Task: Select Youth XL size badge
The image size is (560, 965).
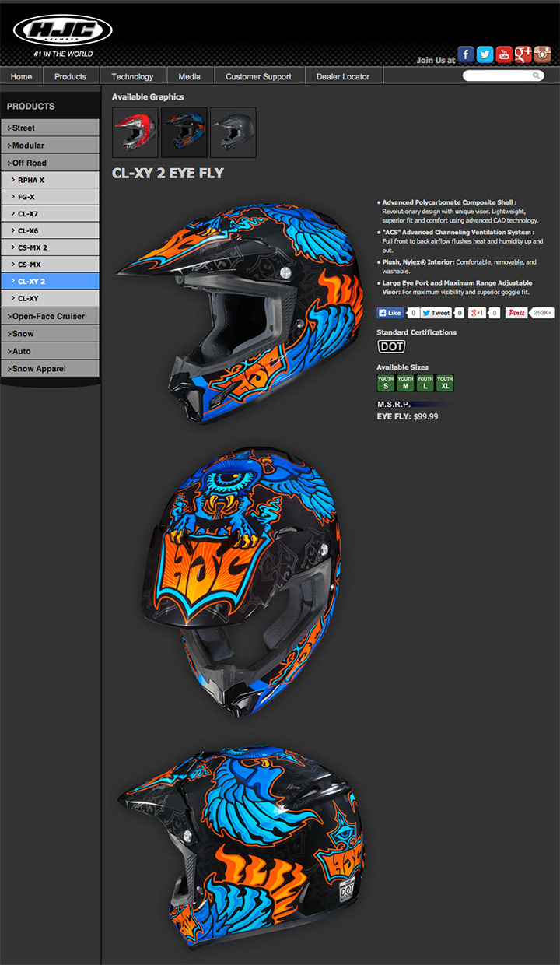Action: point(445,383)
